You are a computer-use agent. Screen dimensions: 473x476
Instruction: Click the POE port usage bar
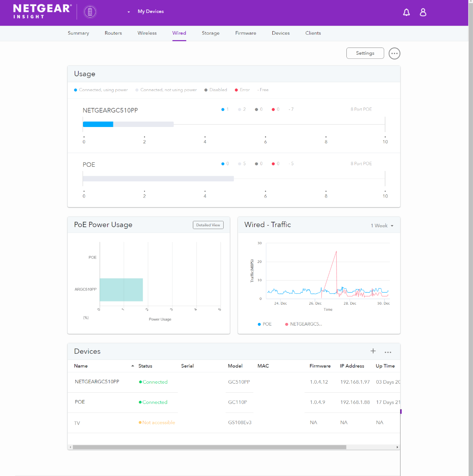pos(158,179)
